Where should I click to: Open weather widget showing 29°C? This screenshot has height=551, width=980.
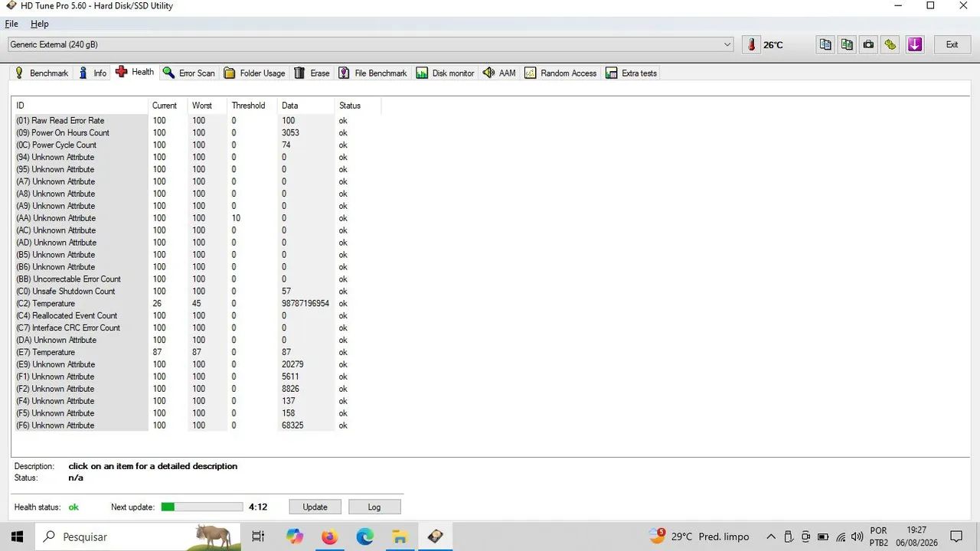(x=699, y=536)
